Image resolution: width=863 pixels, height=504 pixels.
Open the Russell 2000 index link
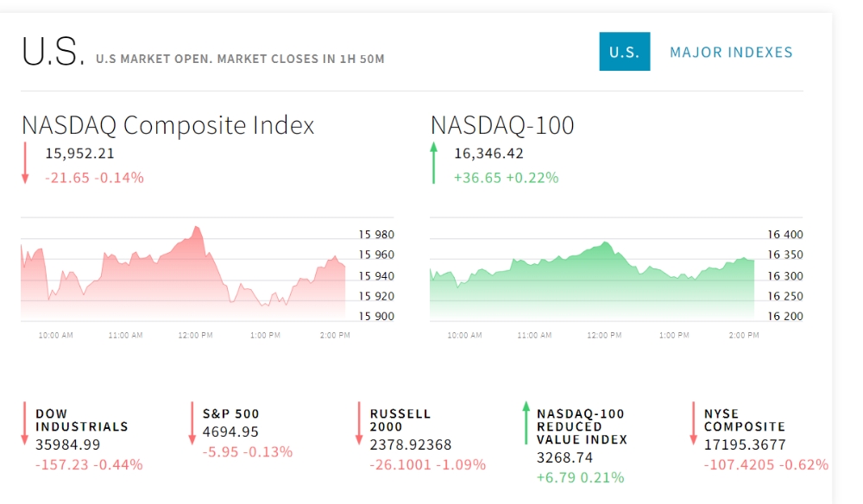(400, 420)
